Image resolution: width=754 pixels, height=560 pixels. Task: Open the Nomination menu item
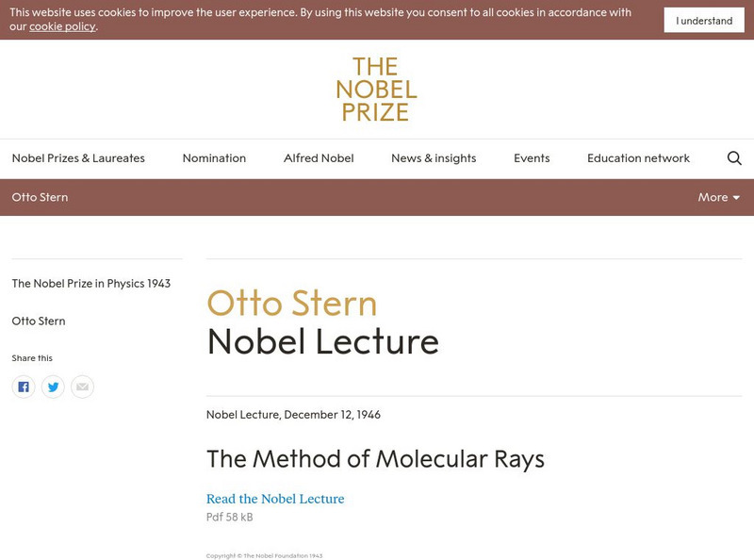[x=214, y=158]
